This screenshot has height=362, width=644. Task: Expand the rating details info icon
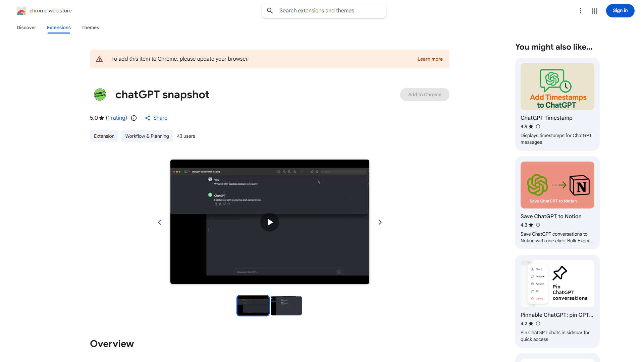click(134, 118)
